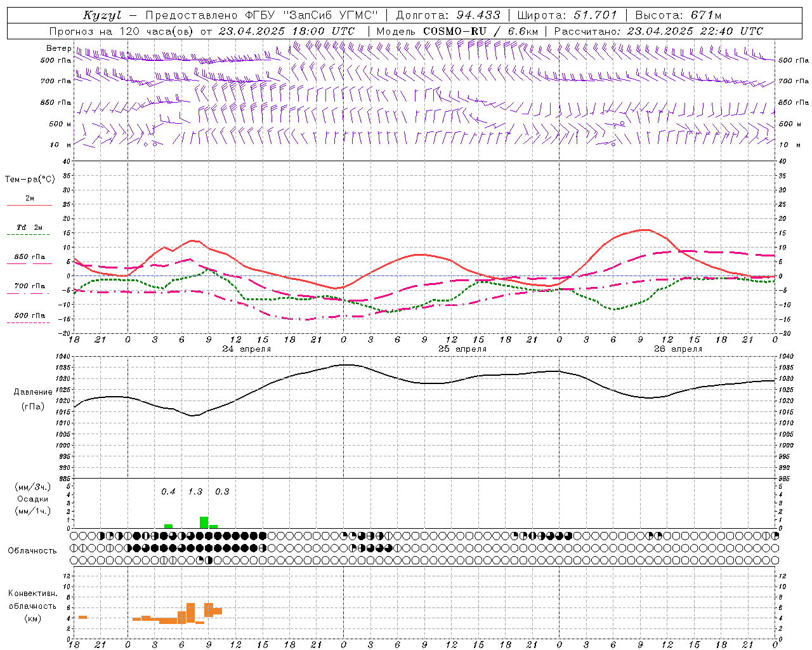812x650 pixels.
Task: Click the '1.3' precipitation total value
Action: click(195, 492)
